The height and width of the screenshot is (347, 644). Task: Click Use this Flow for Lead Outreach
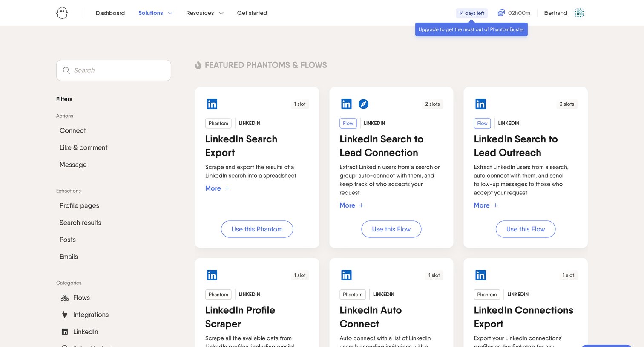tap(526, 229)
